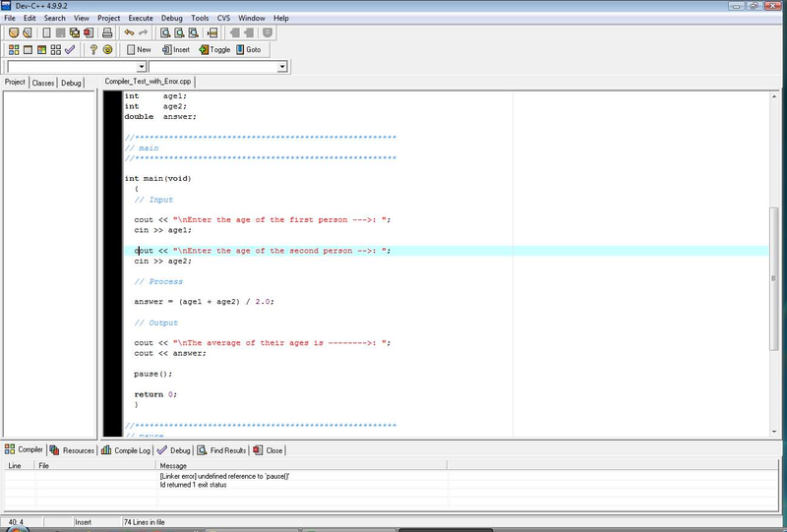Click the Undo arrow icon
This screenshot has width=787, height=532.
[129, 33]
